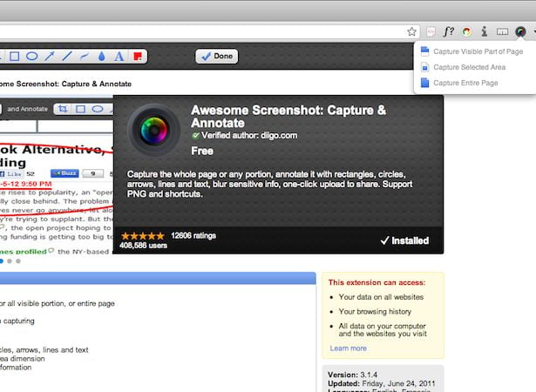The width and height of the screenshot is (536, 392).
Task: Click the extension title 'Awesome Screenshot: Capture & Annotate'
Action: click(x=288, y=117)
